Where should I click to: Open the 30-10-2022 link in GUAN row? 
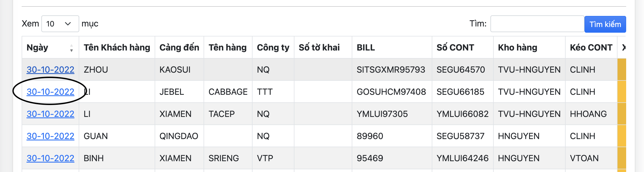click(x=50, y=136)
